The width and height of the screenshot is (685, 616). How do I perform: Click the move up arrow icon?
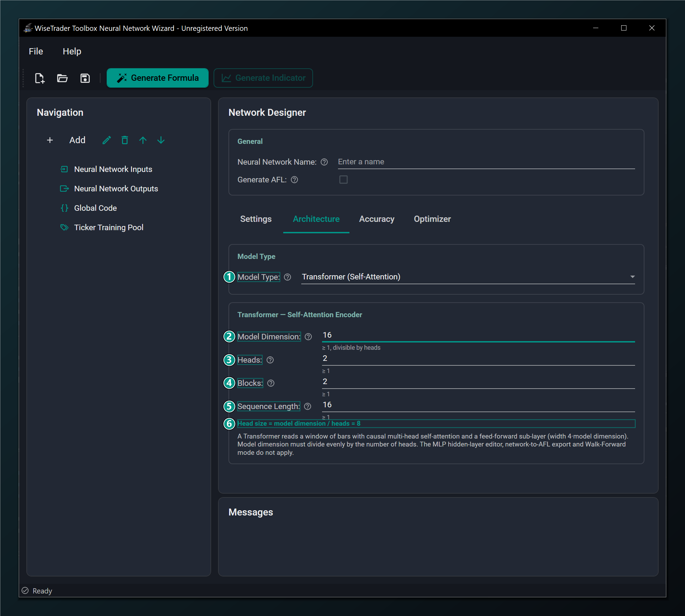click(x=143, y=140)
